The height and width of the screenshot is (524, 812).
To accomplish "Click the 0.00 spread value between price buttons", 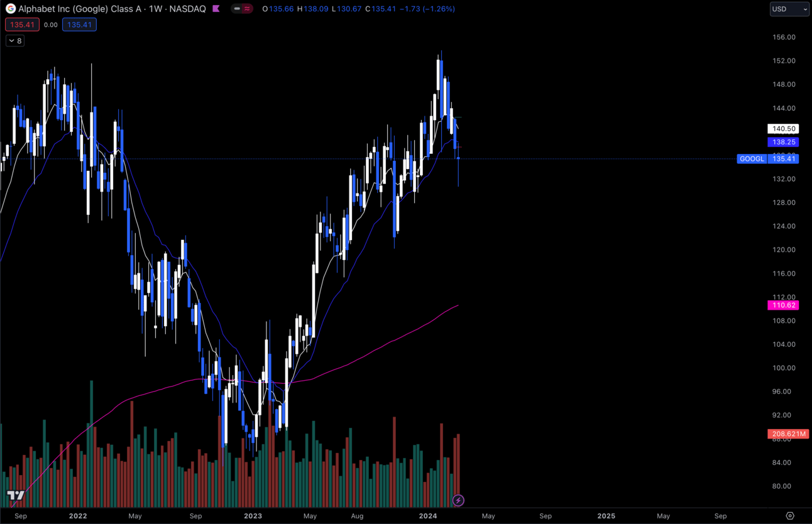I will (x=51, y=25).
